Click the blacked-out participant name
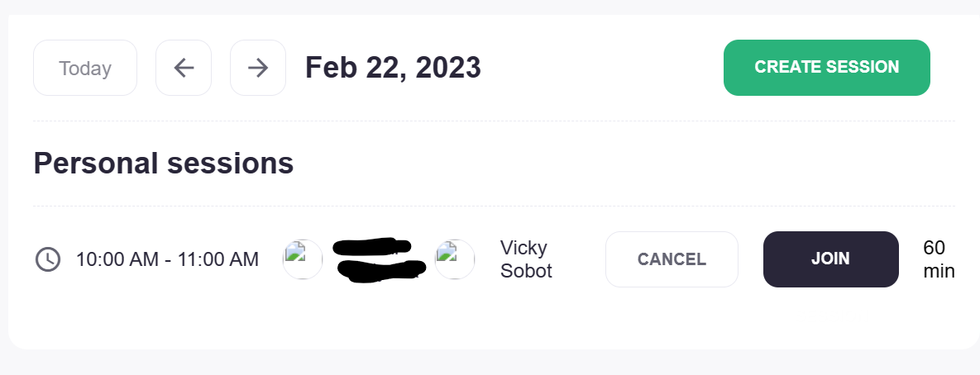 (x=379, y=258)
